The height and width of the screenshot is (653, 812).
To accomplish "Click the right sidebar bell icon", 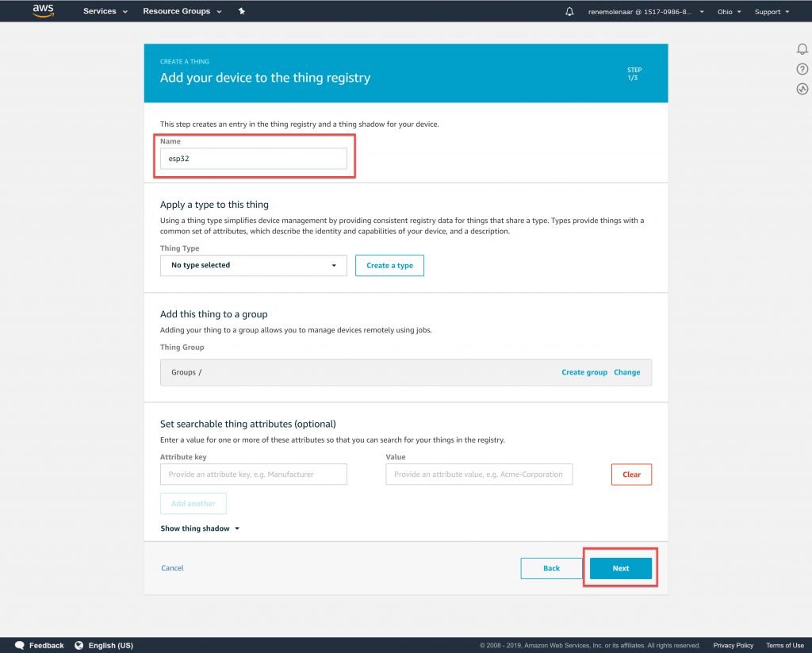I will coord(802,49).
